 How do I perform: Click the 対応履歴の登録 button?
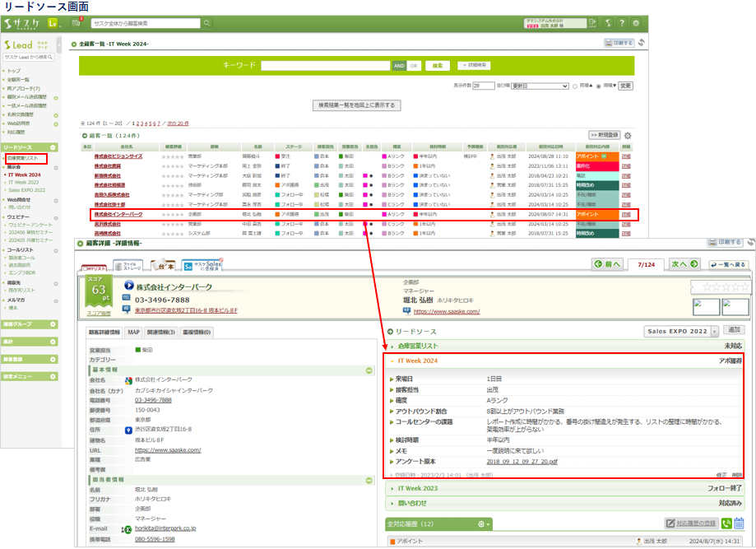692,523
